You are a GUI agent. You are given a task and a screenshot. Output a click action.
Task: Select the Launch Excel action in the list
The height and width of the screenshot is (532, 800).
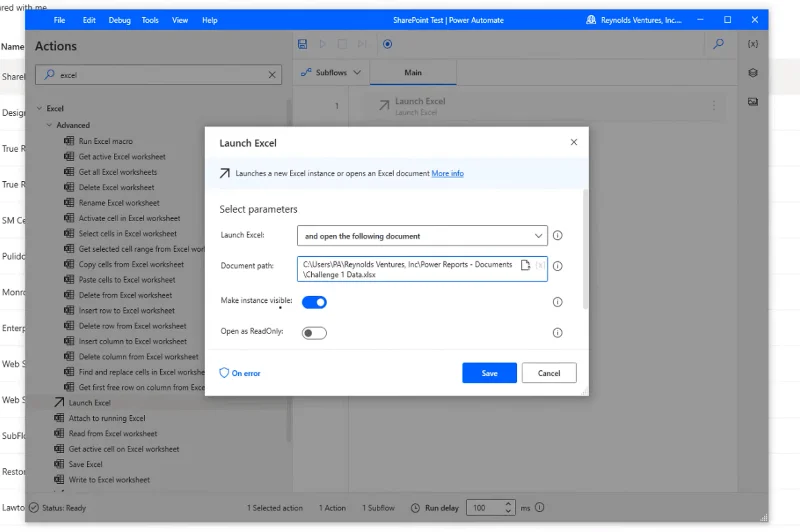tap(90, 402)
